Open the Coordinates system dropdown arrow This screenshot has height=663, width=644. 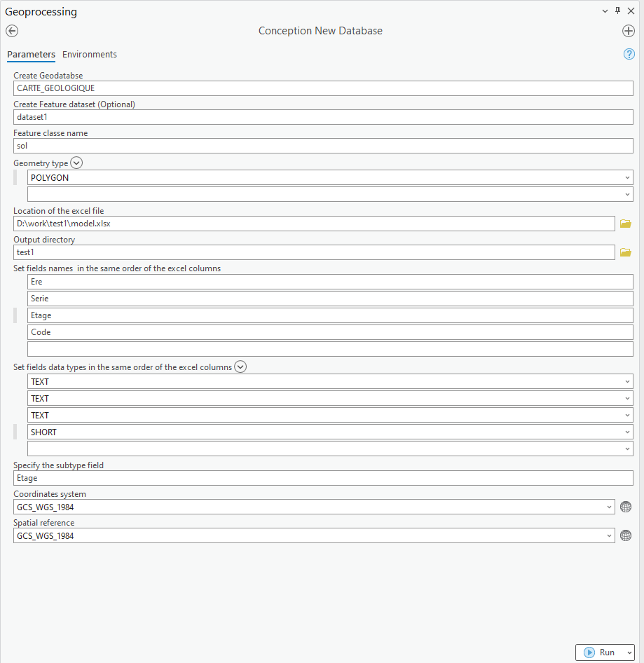point(609,507)
